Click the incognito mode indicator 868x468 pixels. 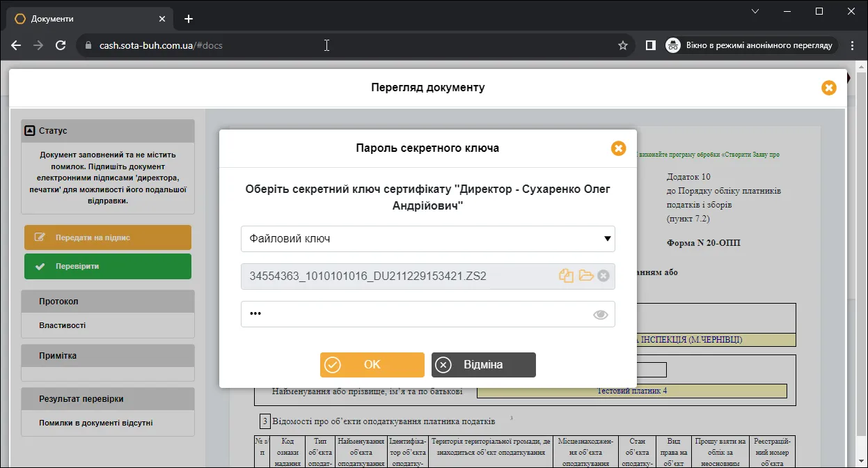751,45
